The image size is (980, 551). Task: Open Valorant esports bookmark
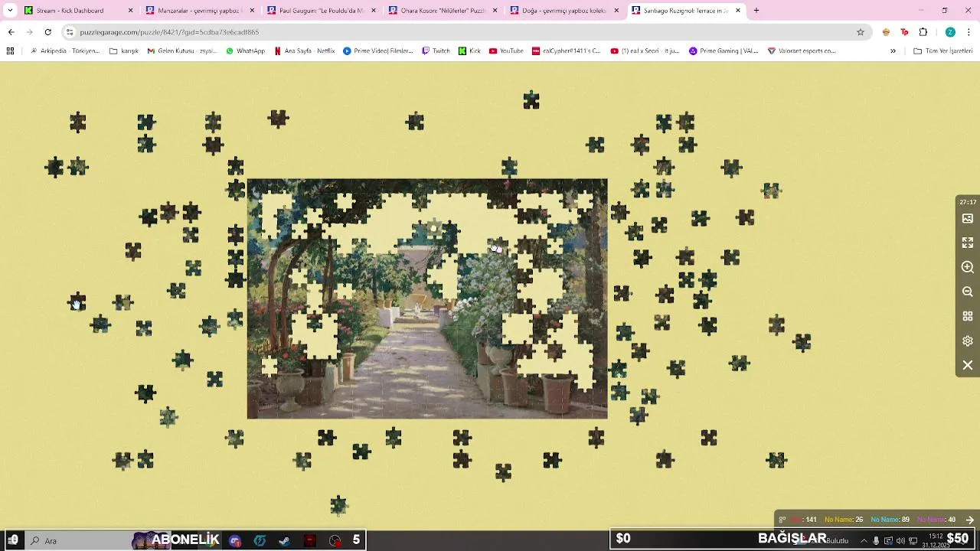tap(802, 51)
